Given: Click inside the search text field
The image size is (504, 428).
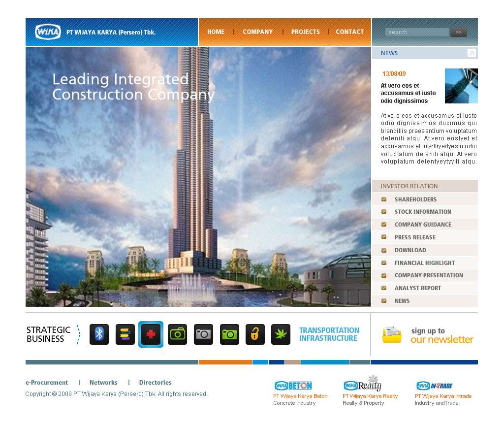Looking at the screenshot, I should 416,33.
